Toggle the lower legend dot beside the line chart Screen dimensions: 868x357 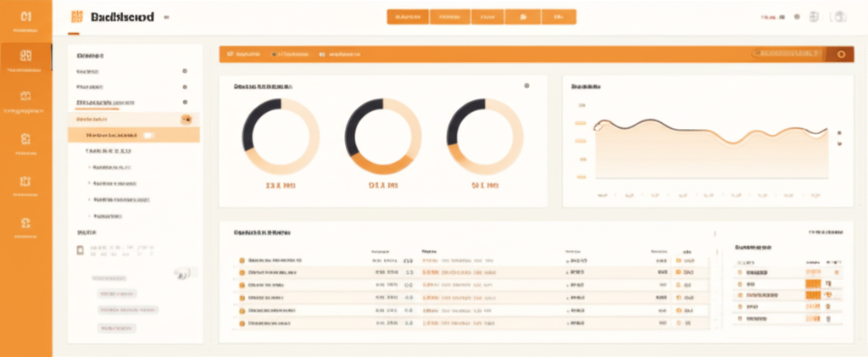pyautogui.click(x=840, y=144)
